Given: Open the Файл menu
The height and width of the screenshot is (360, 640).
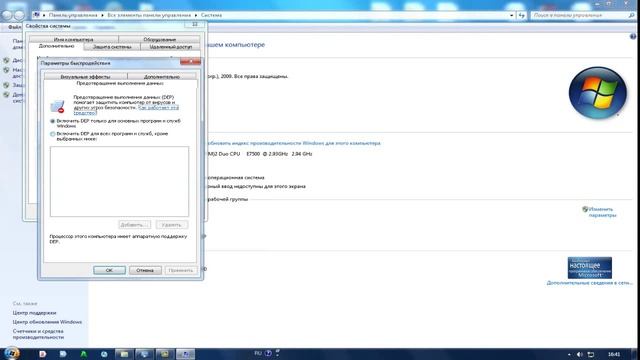Looking at the screenshot, I should click(15, 27).
